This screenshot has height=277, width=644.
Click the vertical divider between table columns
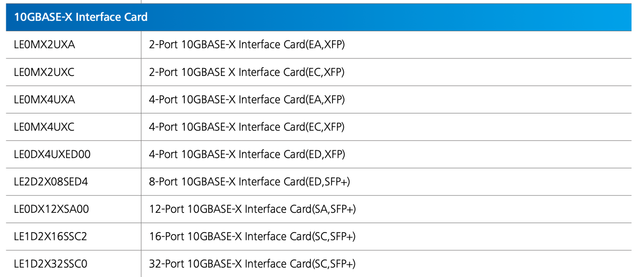[141, 141]
